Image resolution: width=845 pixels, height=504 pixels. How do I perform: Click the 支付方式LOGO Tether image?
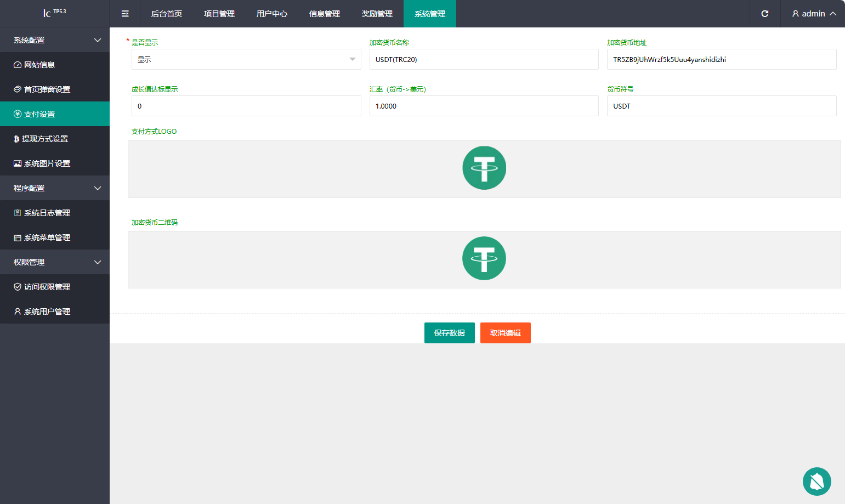[484, 168]
